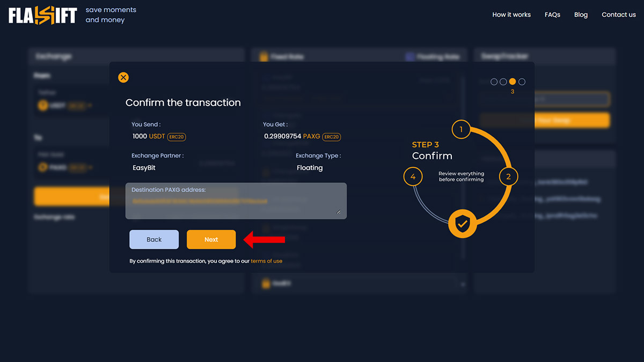Open the FAQs page
Image resolution: width=644 pixels, height=362 pixels.
point(552,14)
